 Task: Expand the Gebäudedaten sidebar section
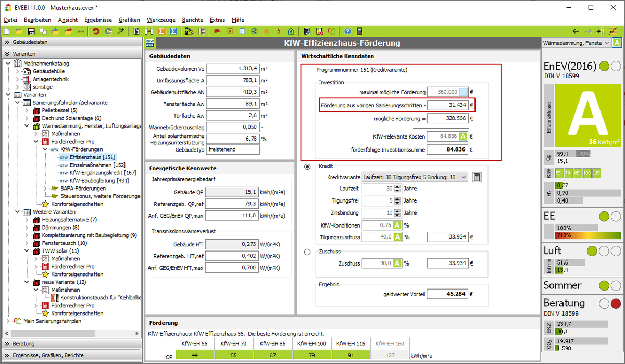pos(71,42)
